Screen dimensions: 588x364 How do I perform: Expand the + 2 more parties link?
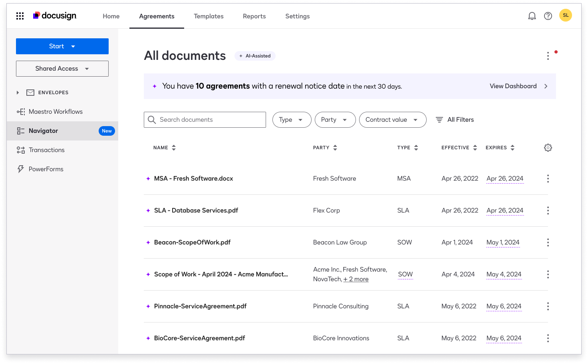pos(356,279)
